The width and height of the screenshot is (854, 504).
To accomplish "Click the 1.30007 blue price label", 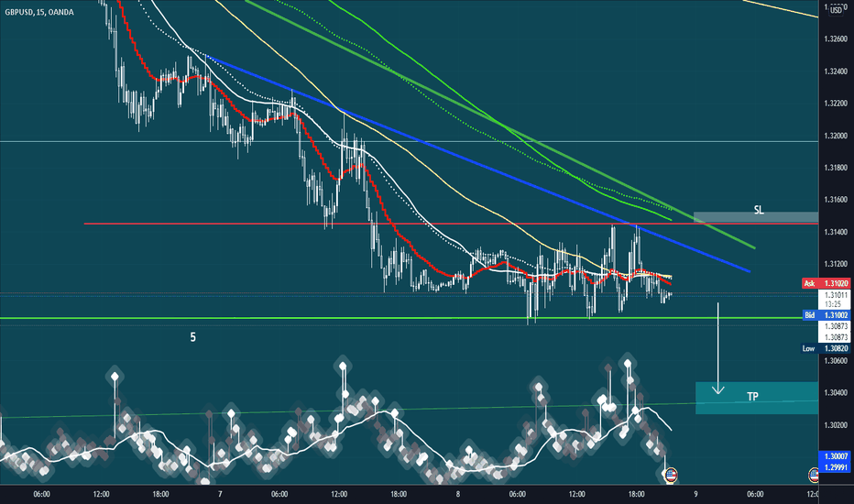I will pos(835,456).
